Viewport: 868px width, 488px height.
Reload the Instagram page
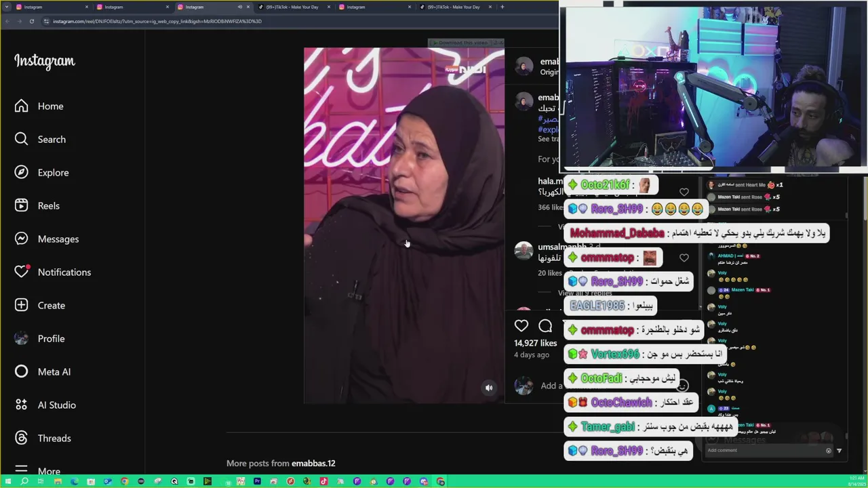coord(31,21)
